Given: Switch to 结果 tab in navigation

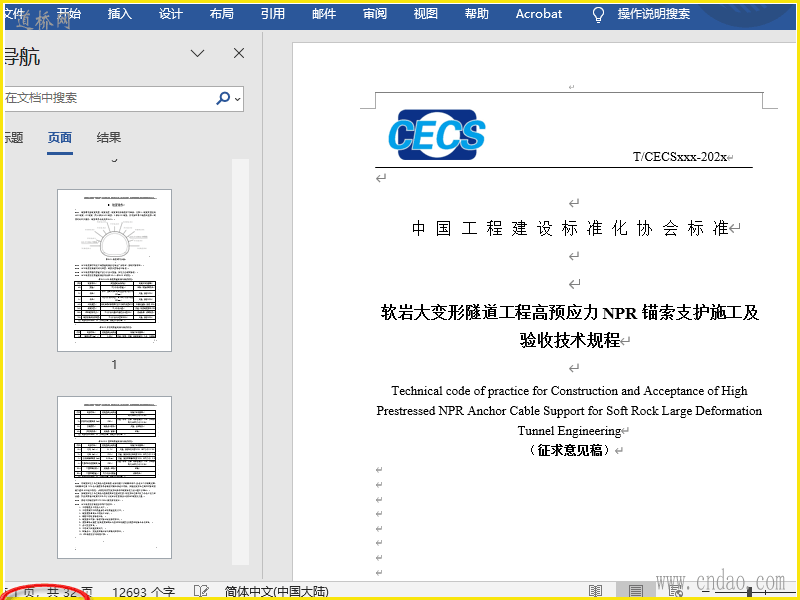Looking at the screenshot, I should tap(109, 137).
